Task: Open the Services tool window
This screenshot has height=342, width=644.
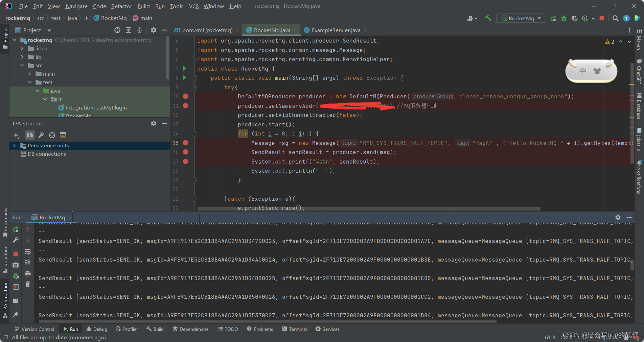Action: pos(327,329)
